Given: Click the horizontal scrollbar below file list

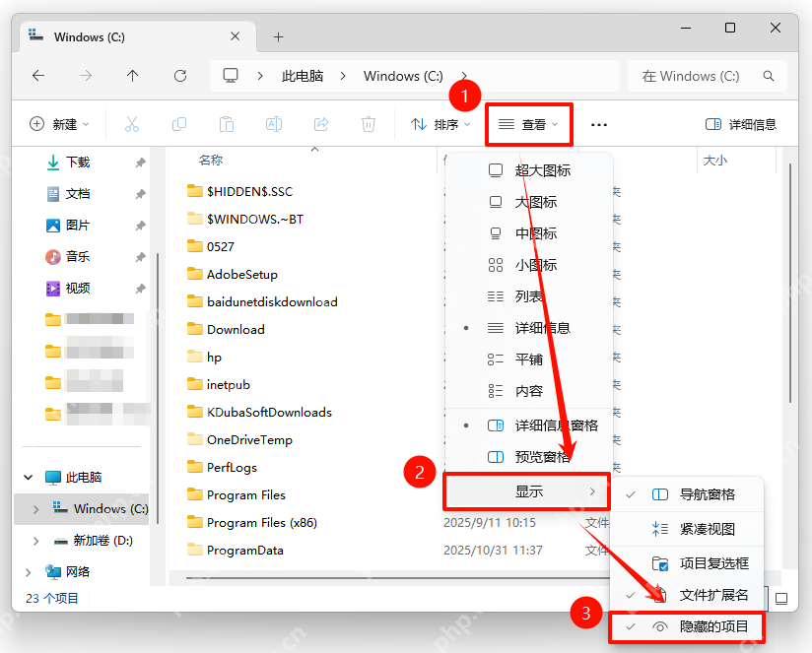Looking at the screenshot, I should pyautogui.click(x=399, y=578).
